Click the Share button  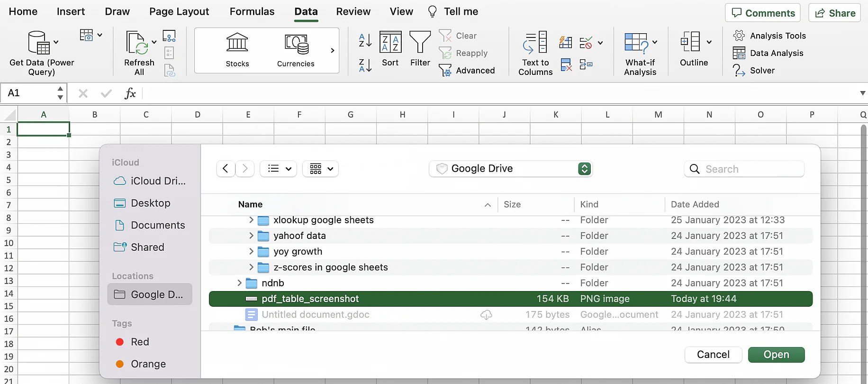coord(835,13)
